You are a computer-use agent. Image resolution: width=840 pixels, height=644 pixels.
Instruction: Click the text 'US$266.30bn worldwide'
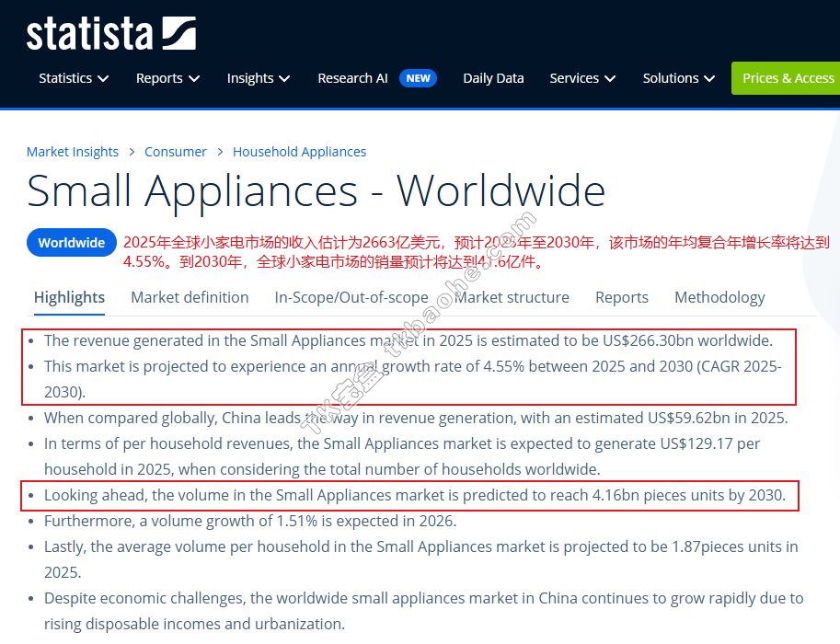[x=687, y=340]
